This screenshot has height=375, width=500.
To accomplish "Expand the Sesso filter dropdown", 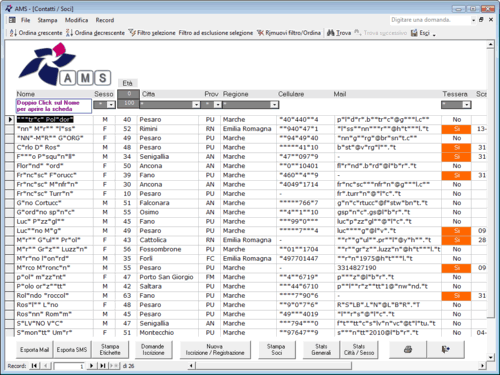I will [111, 105].
